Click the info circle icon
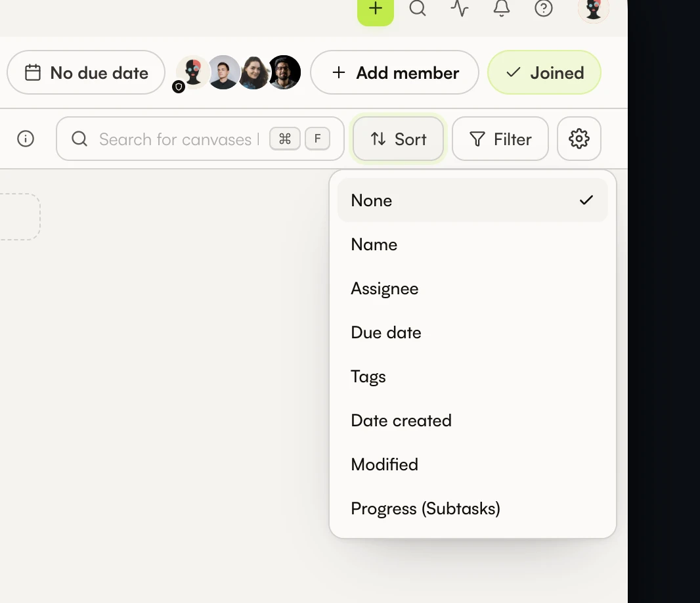700x603 pixels. point(26,139)
